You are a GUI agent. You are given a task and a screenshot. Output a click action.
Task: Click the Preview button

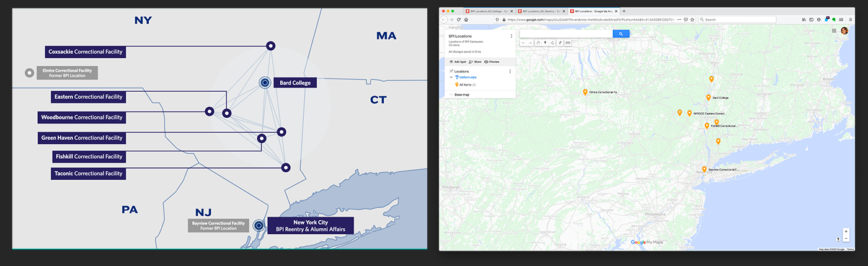click(x=492, y=62)
